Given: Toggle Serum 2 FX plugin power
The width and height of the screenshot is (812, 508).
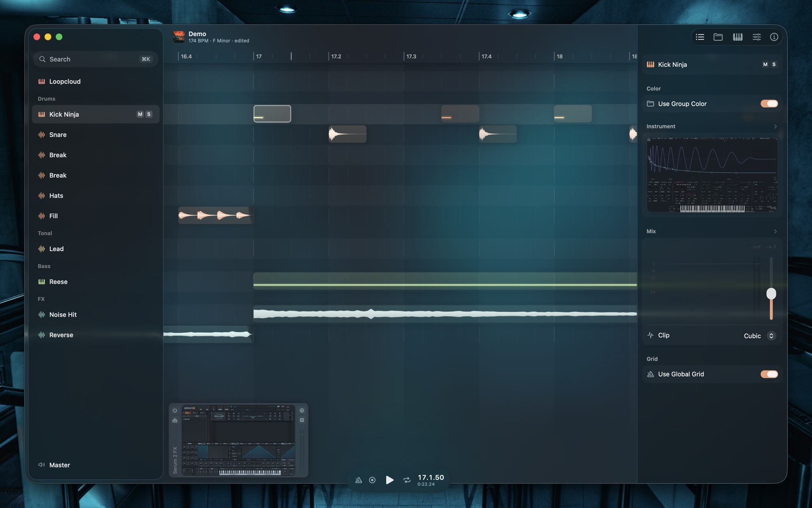Looking at the screenshot, I should pos(175,410).
